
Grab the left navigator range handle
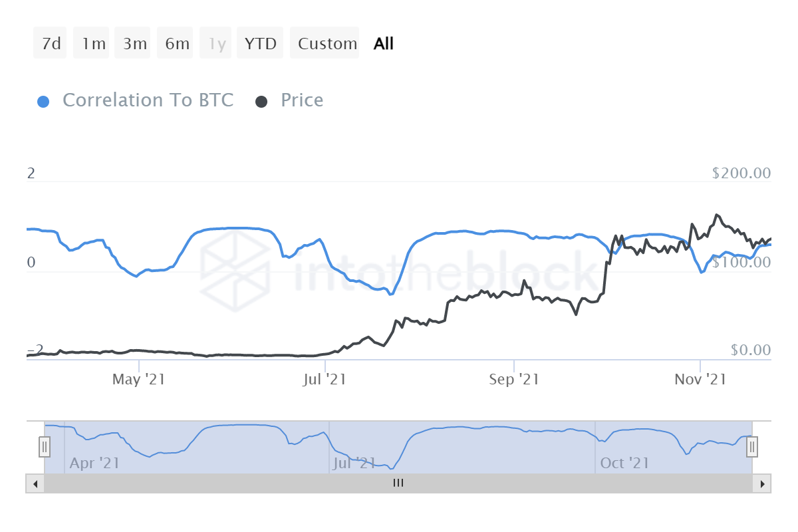point(45,447)
